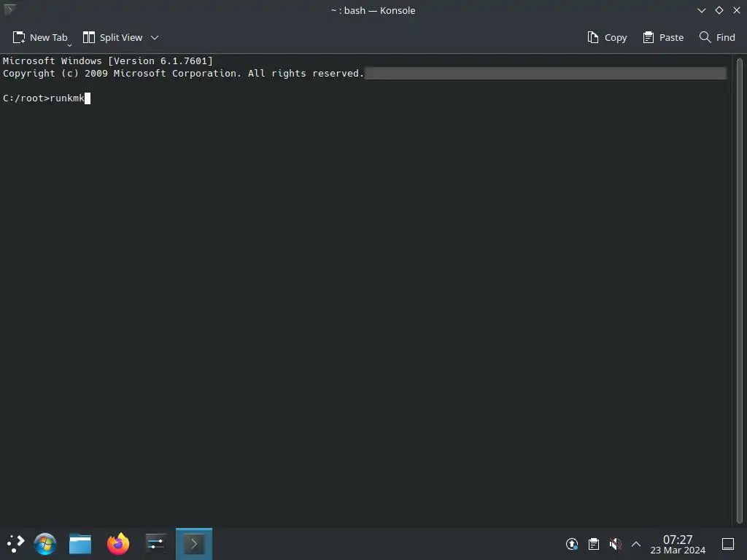The height and width of the screenshot is (560, 747).
Task: Open the clipboard tray icon
Action: point(594,544)
